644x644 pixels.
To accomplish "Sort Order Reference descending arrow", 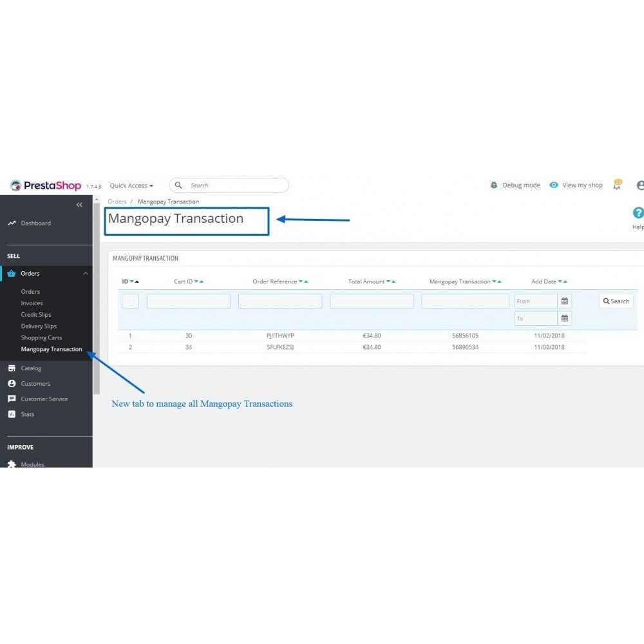I will point(301,282).
